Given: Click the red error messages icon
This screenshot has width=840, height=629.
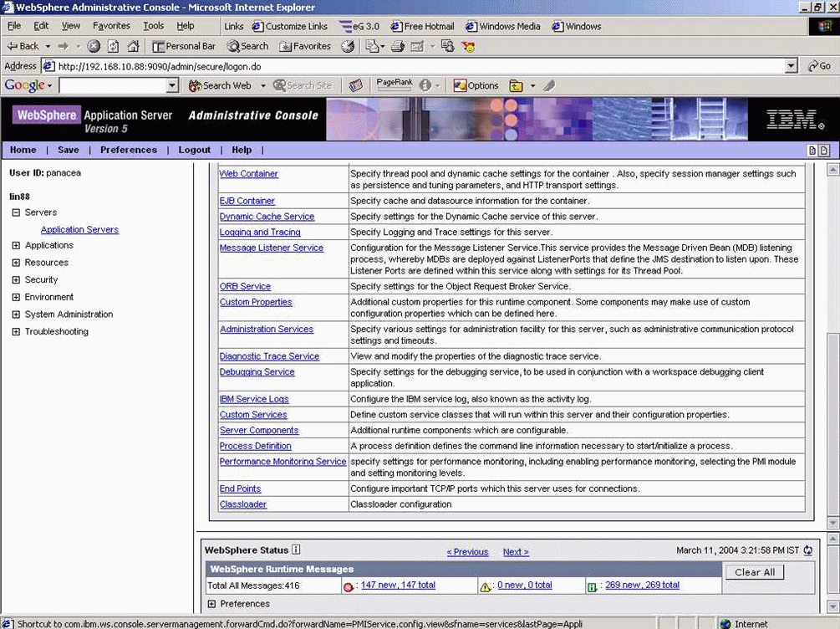Looking at the screenshot, I should [349, 587].
